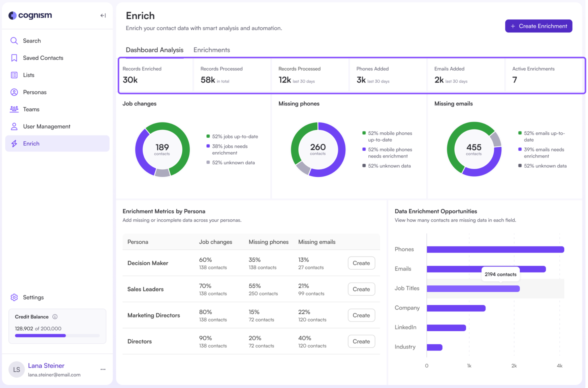Select the Job Titles bar in opportunities chart
The height and width of the screenshot is (388, 588).
(x=473, y=288)
